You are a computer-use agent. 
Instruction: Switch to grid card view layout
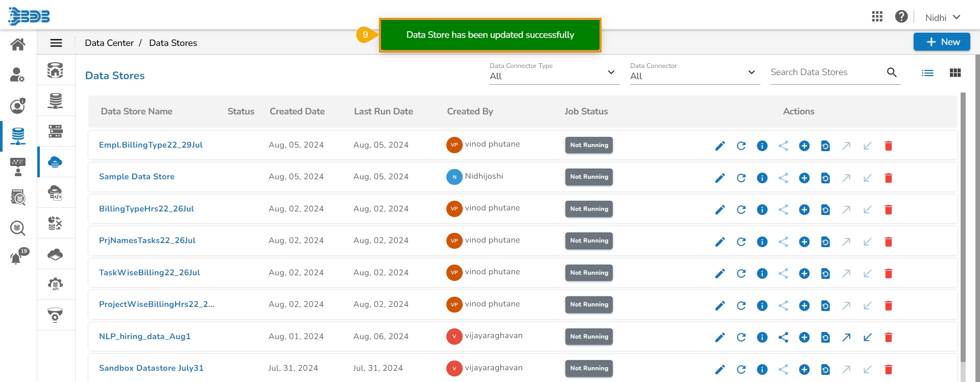pos(955,73)
